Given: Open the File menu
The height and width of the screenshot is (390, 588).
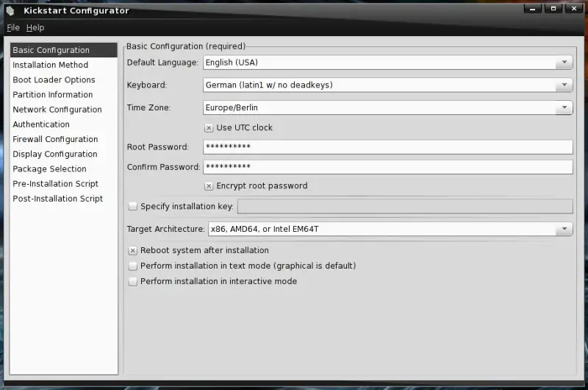Looking at the screenshot, I should tap(13, 28).
